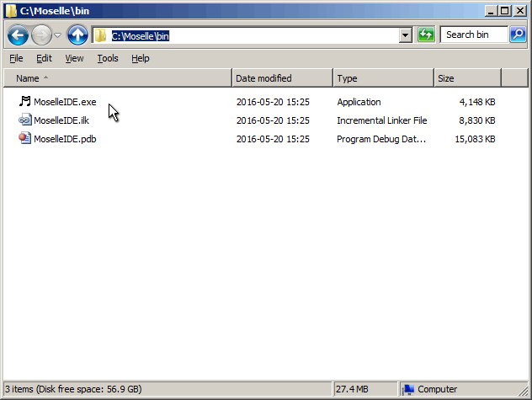532x400 pixels.
Task: Click the date of MoselleIDE.ilk row
Action: [x=273, y=120]
